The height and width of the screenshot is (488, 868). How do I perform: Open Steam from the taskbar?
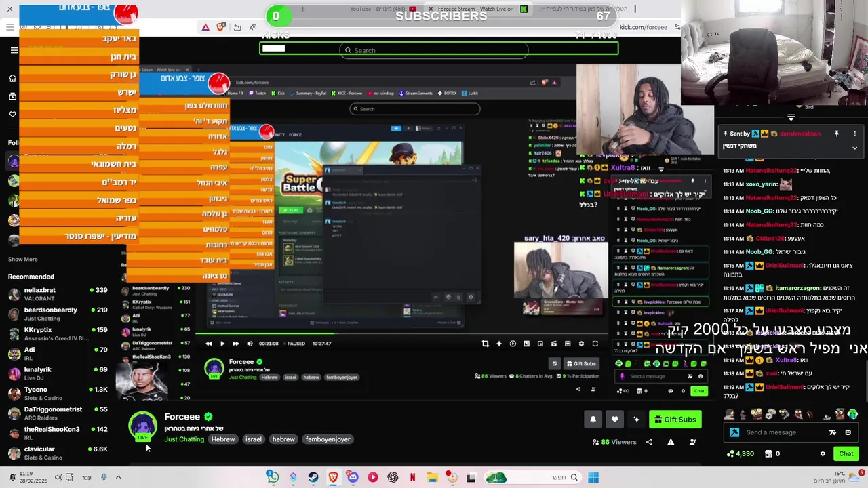coord(313,477)
